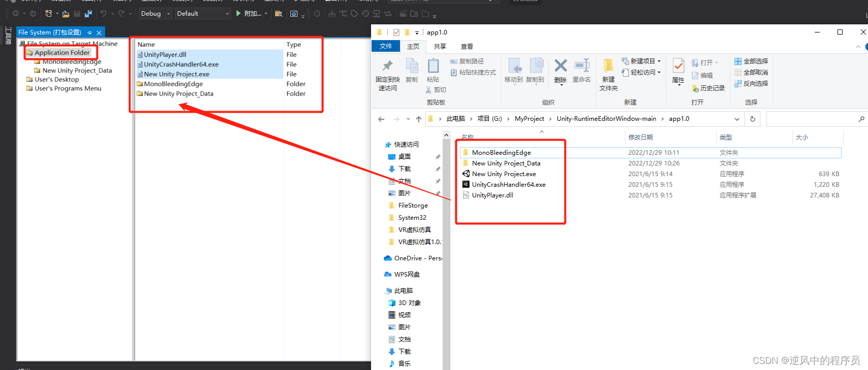The height and width of the screenshot is (370, 868).
Task: Select UnityPlayer.dll in Explorer
Action: coord(492,195)
